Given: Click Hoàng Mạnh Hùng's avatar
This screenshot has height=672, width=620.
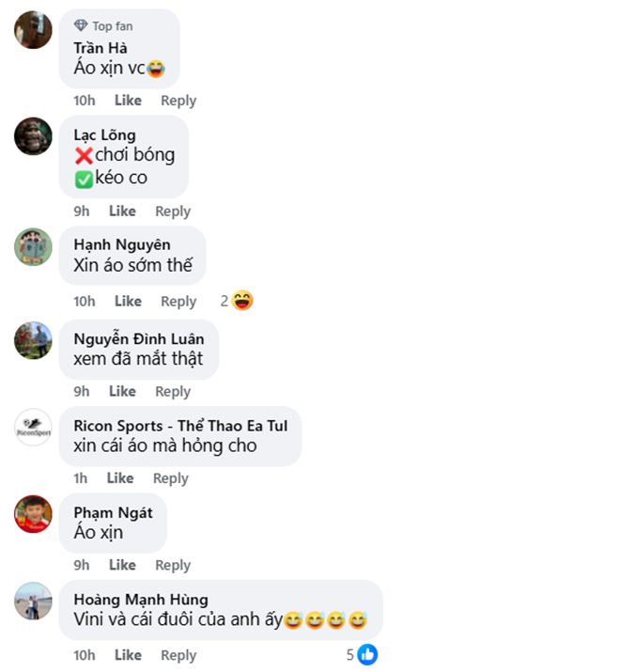Looking at the screenshot, I should point(33,601).
